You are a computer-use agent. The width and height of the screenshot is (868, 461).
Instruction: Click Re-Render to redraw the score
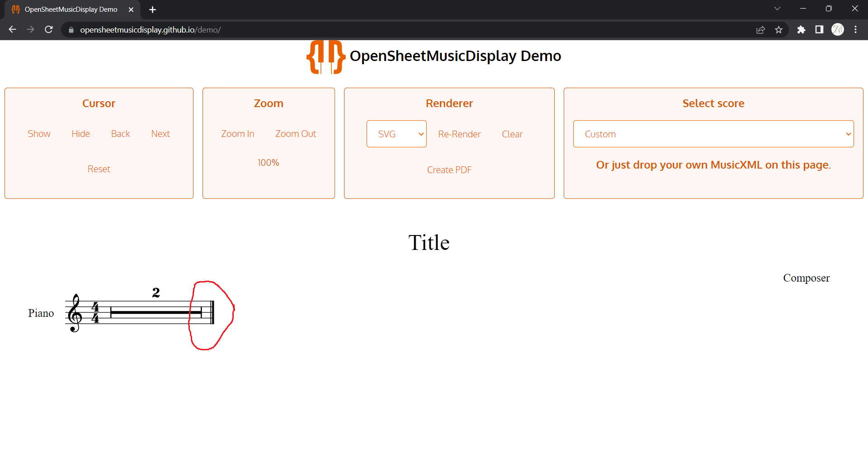coord(459,134)
